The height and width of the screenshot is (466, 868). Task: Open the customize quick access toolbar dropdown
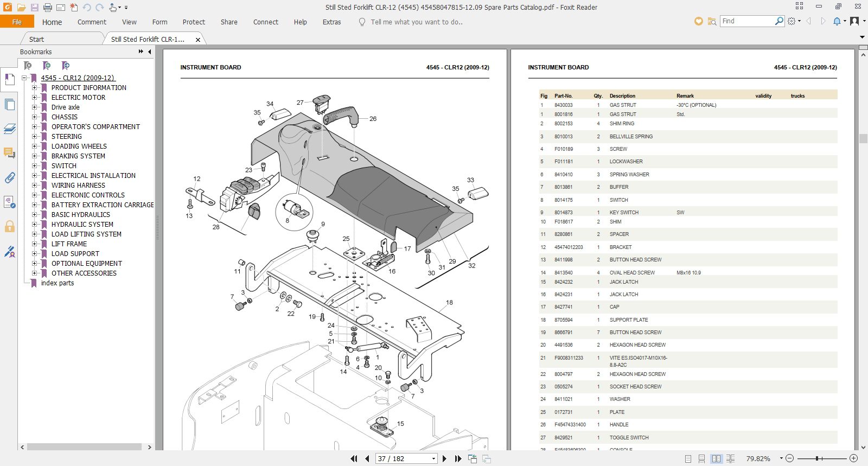point(126,8)
